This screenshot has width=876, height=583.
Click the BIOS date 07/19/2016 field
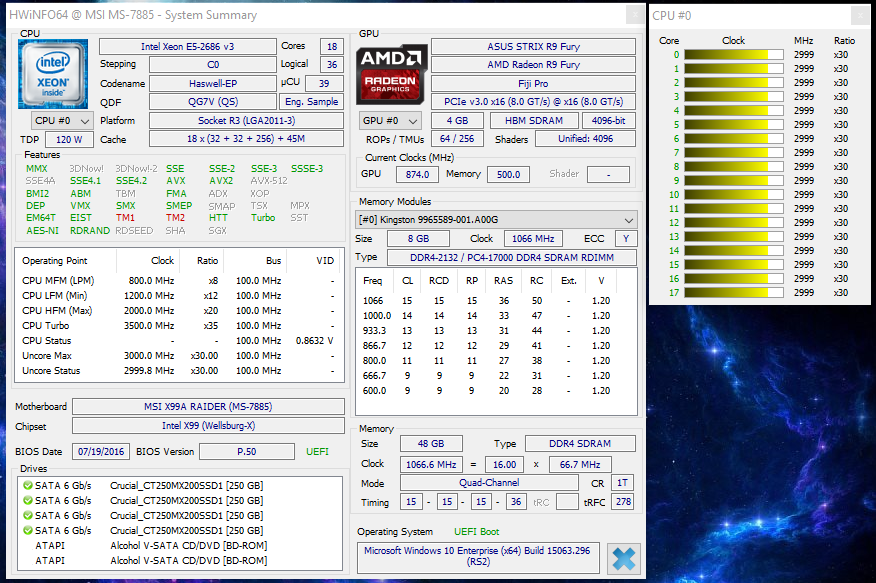101,451
